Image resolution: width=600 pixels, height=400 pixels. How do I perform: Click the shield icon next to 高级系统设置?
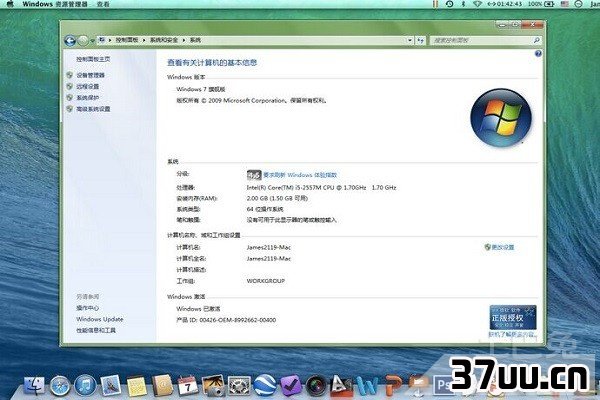pos(69,109)
